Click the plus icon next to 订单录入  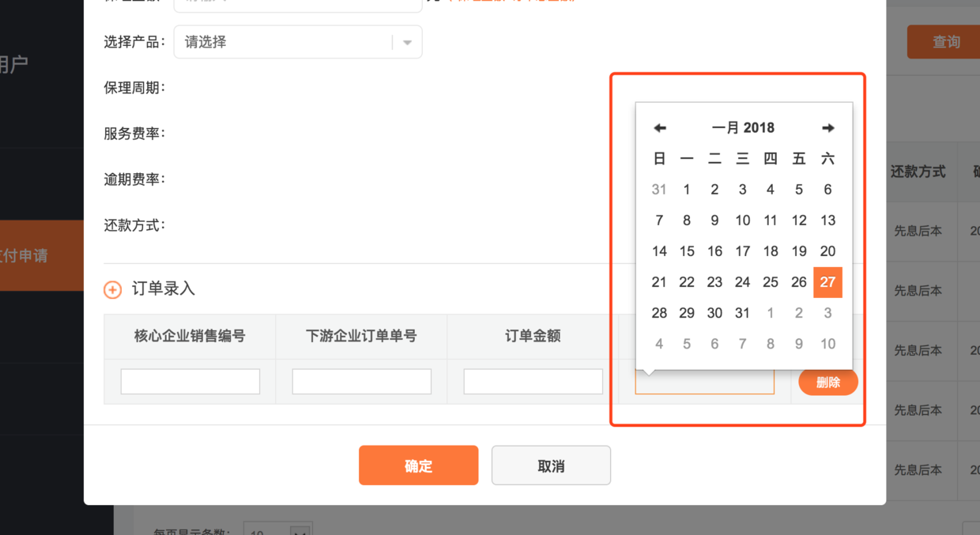(112, 290)
